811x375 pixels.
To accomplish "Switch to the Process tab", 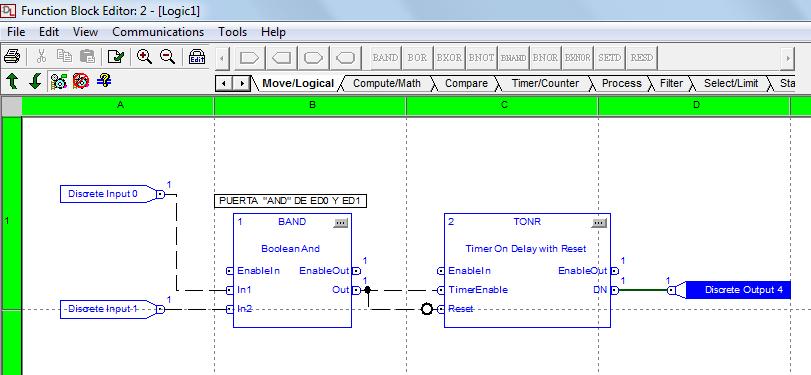I will coord(622,83).
